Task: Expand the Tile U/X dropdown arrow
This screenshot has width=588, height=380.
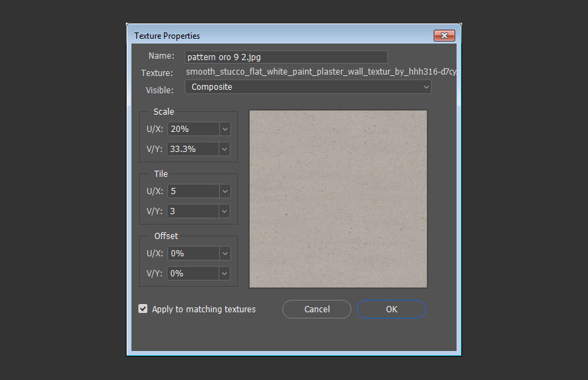Action: click(x=225, y=191)
